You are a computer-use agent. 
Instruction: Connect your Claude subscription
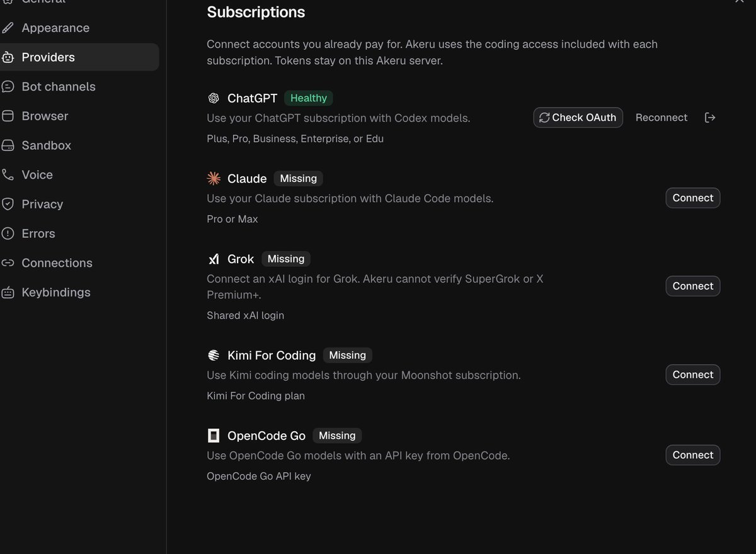pos(692,198)
